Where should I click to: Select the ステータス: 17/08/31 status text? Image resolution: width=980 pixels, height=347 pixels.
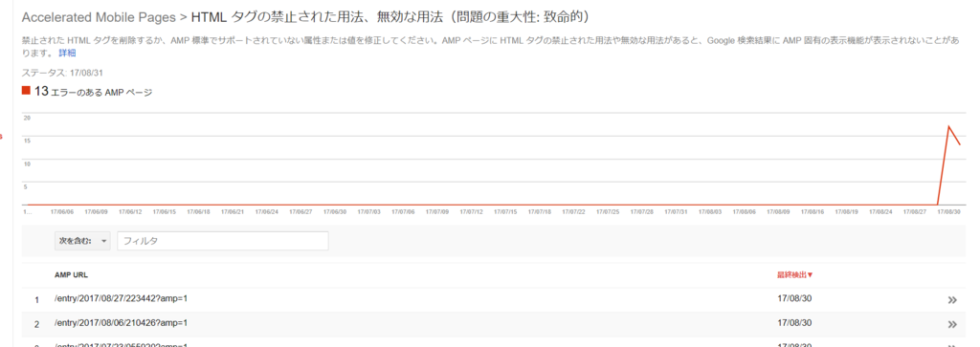pos(62,73)
